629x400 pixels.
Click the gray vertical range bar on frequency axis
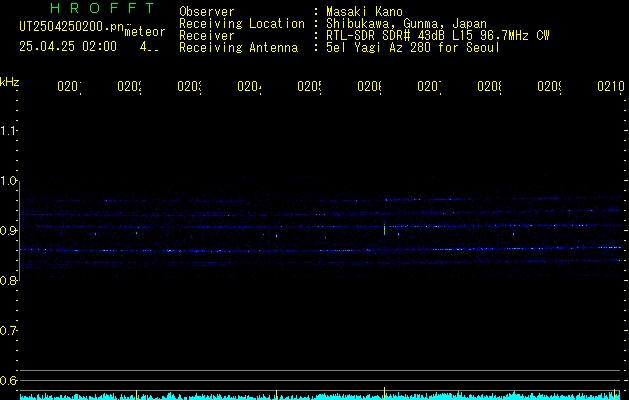pos(19,231)
